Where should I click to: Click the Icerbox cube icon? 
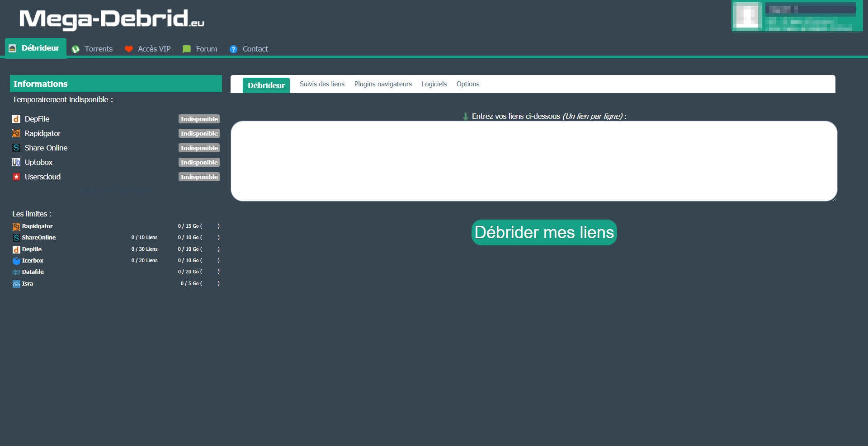(16, 261)
